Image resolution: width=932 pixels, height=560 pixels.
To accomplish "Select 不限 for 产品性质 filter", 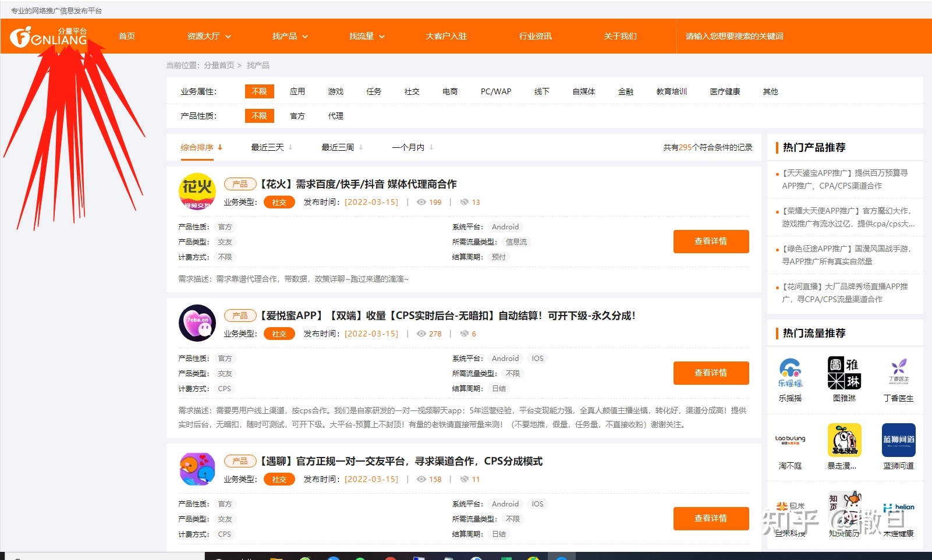I will click(x=259, y=116).
